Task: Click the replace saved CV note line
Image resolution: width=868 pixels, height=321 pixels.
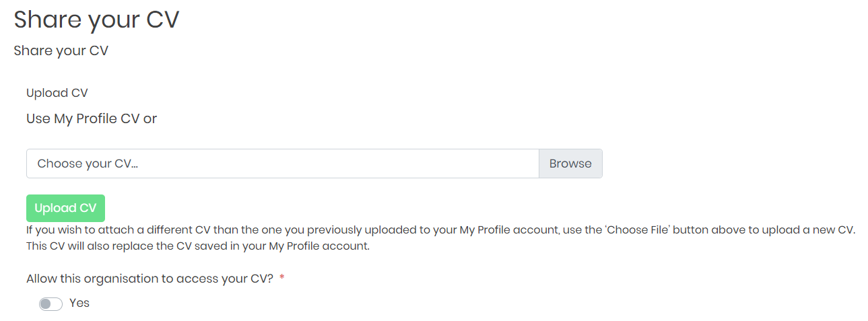Action: point(198,246)
